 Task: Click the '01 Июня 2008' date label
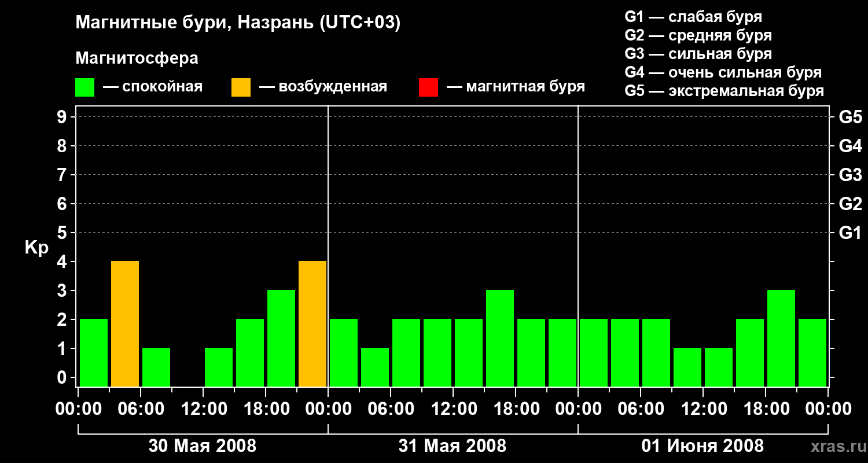pos(703,446)
